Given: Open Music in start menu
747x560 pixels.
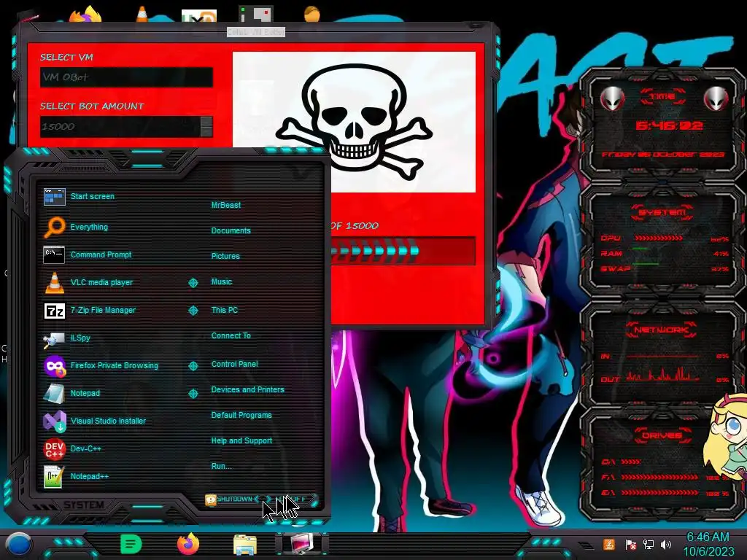Looking at the screenshot, I should (x=222, y=282).
